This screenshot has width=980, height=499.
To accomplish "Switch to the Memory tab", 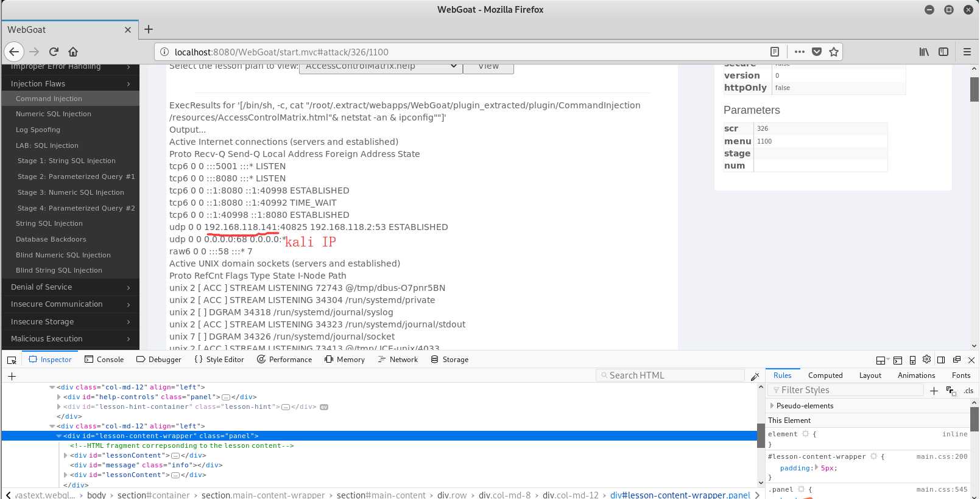I will point(345,360).
